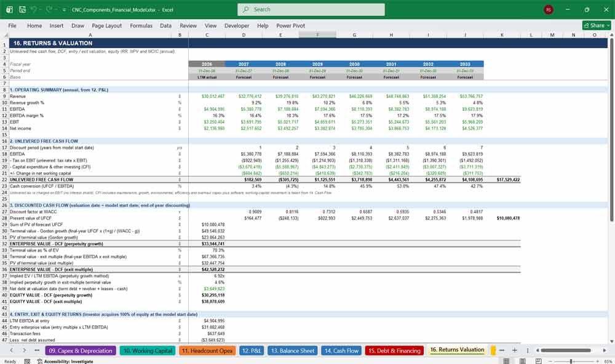615x364 pixels.
Task: Click the 2026 fiscal year header cell
Action: [x=207, y=64]
